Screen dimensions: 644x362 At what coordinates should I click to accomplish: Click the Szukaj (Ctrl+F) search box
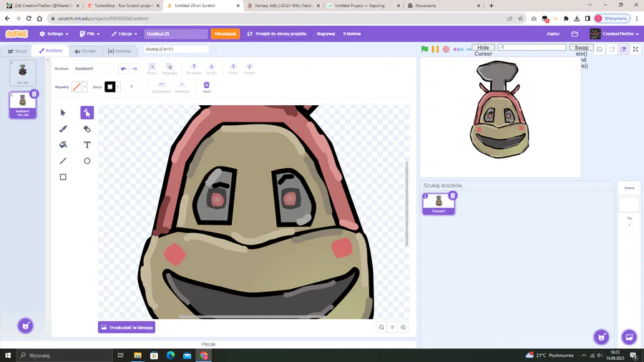pos(176,49)
